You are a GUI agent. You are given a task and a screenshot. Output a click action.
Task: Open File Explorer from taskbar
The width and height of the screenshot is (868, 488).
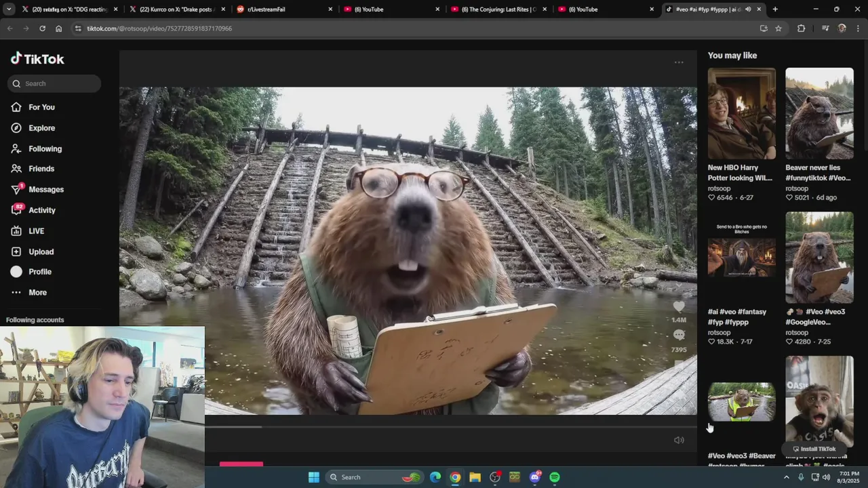coord(475,477)
